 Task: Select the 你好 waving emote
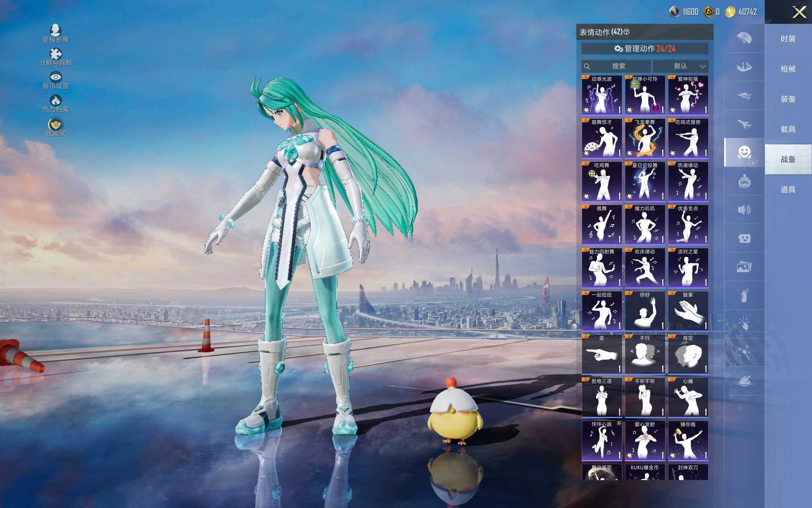click(645, 311)
